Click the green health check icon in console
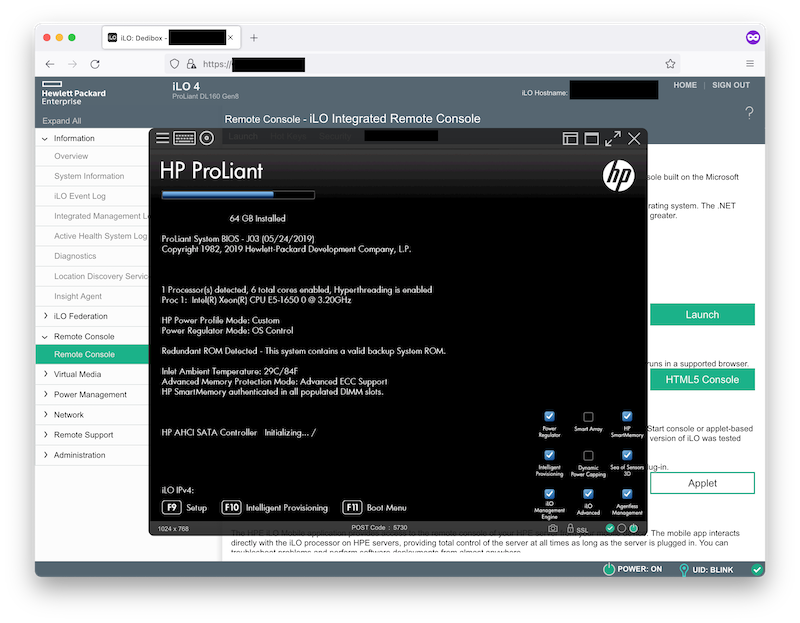This screenshot has width=800, height=623. click(x=610, y=528)
